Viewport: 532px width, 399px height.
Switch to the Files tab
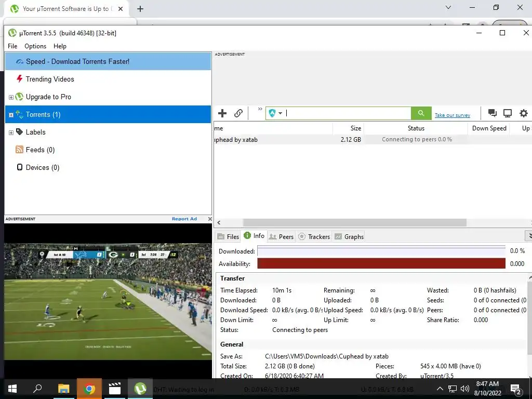pyautogui.click(x=229, y=236)
